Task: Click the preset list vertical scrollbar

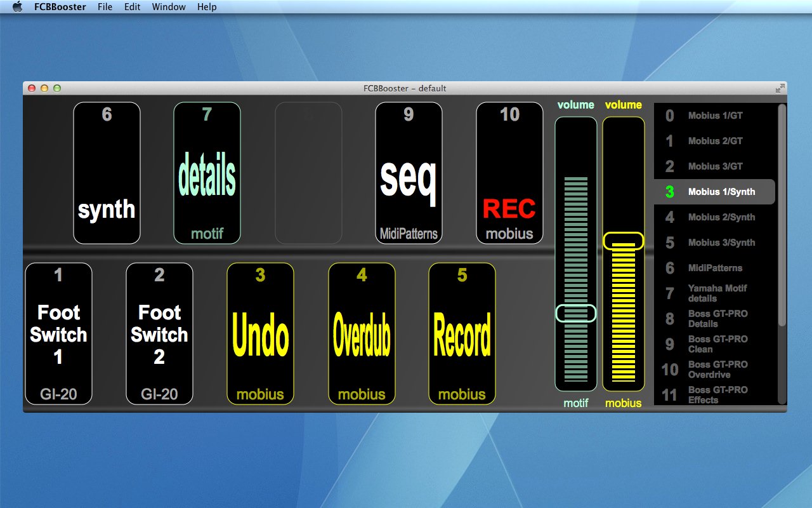Action: (782, 215)
